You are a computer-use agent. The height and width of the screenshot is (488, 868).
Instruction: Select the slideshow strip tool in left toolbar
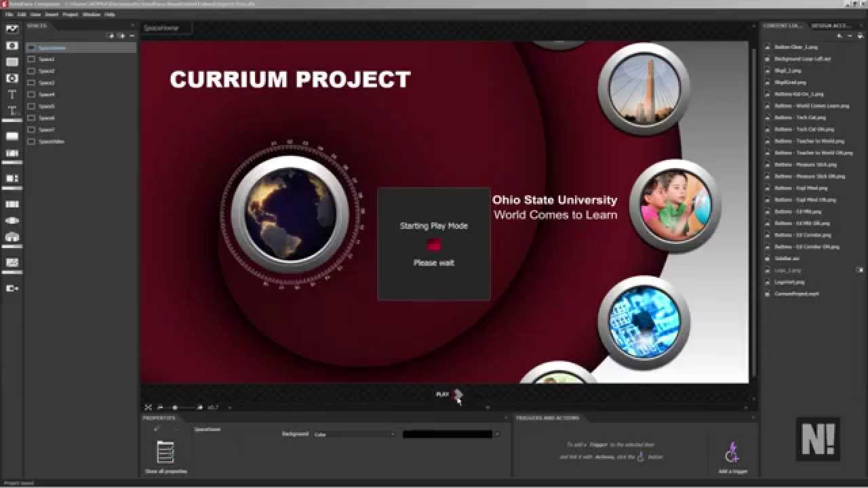pyautogui.click(x=12, y=154)
